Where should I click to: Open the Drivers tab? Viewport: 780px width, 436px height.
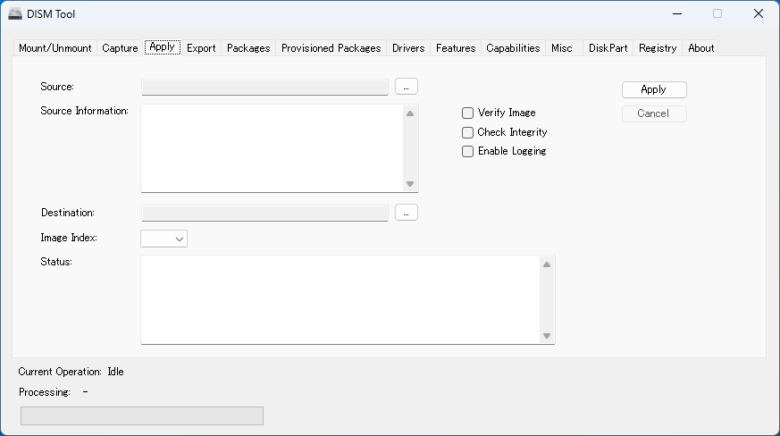[408, 48]
